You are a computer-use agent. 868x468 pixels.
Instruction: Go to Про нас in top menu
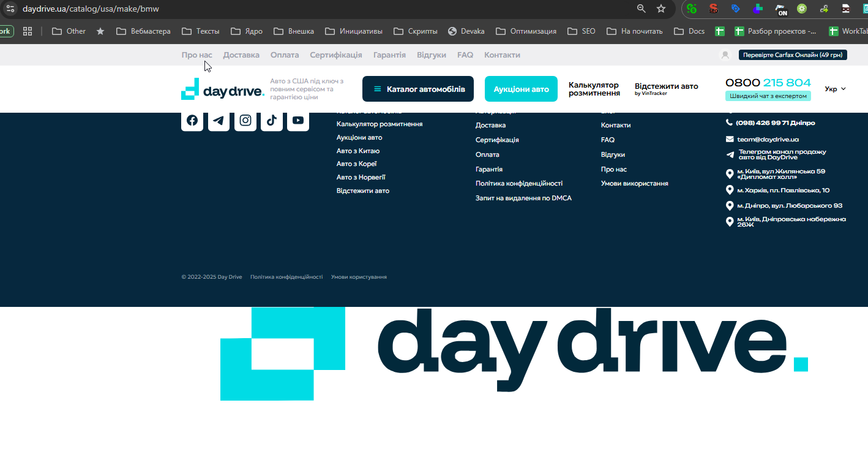pyautogui.click(x=196, y=55)
